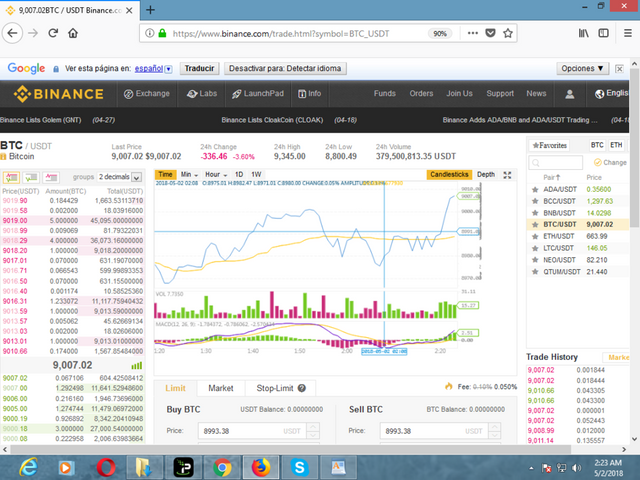Click Desactivar para: Detectar idioma

click(285, 69)
